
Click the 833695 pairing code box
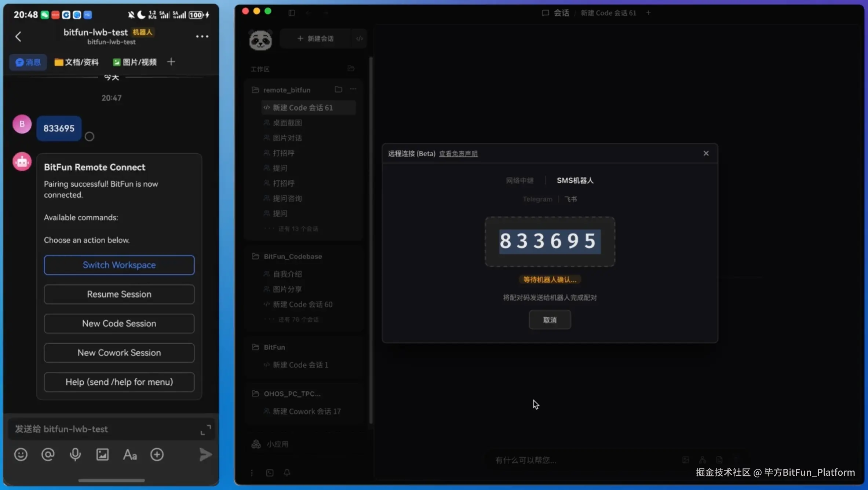tap(550, 241)
